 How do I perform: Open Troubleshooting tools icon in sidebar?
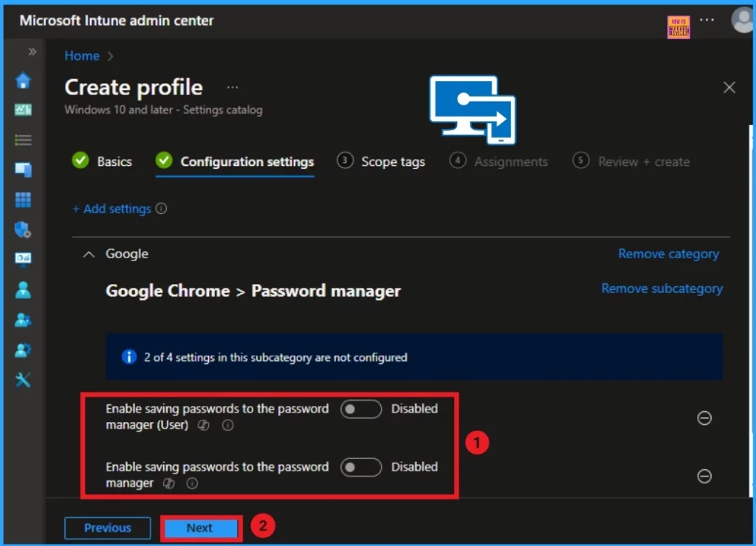[23, 380]
